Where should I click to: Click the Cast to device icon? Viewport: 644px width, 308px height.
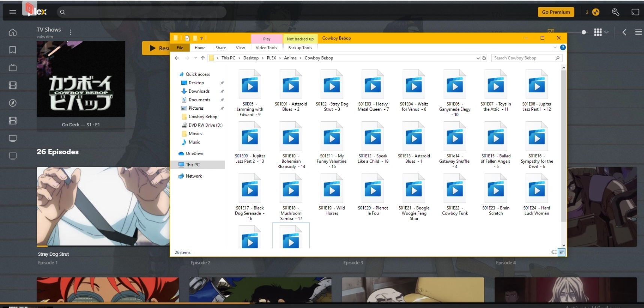[635, 12]
